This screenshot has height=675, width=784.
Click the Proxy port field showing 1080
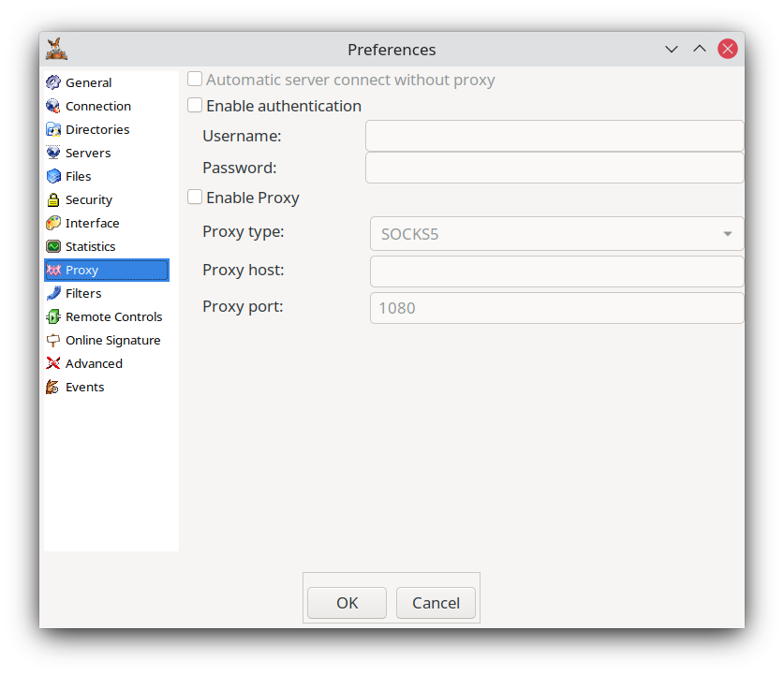click(556, 308)
